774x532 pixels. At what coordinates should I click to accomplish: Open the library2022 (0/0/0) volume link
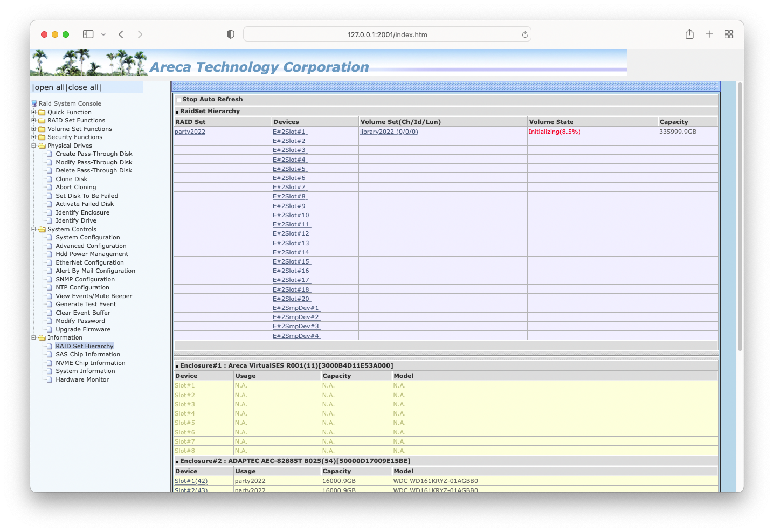coord(389,132)
